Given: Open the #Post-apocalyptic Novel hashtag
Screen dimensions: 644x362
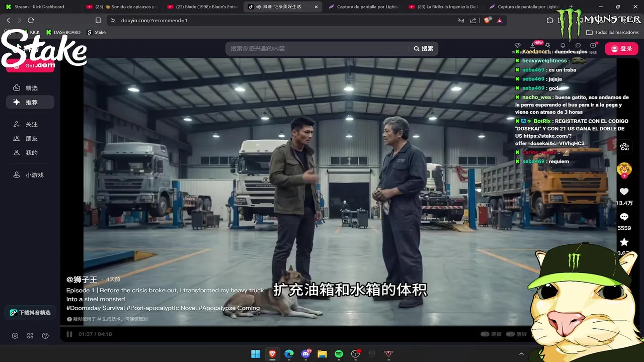Looking at the screenshot, I should pyautogui.click(x=162, y=308).
